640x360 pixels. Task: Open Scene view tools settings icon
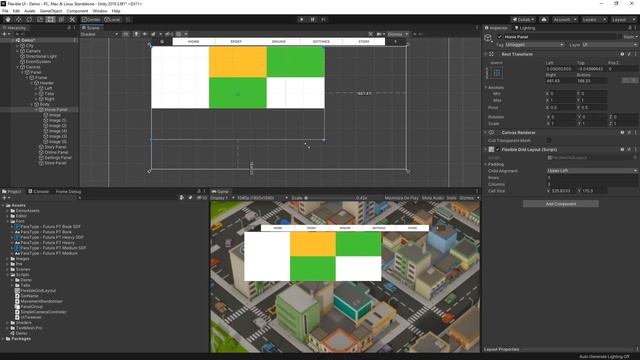point(370,34)
